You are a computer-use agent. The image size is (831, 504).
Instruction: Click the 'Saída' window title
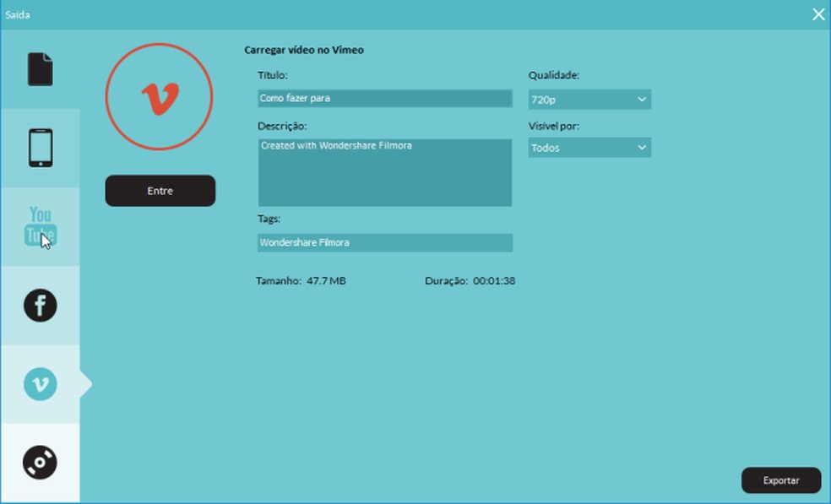click(18, 15)
